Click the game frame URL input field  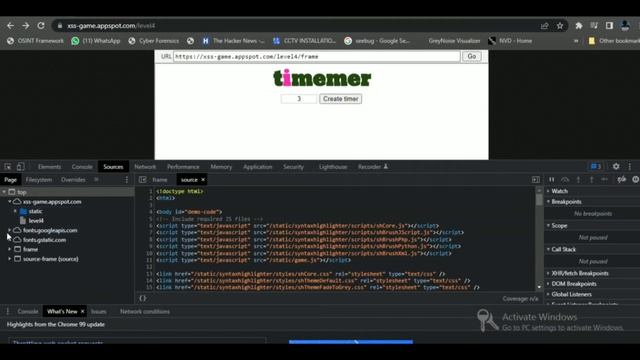pyautogui.click(x=317, y=56)
